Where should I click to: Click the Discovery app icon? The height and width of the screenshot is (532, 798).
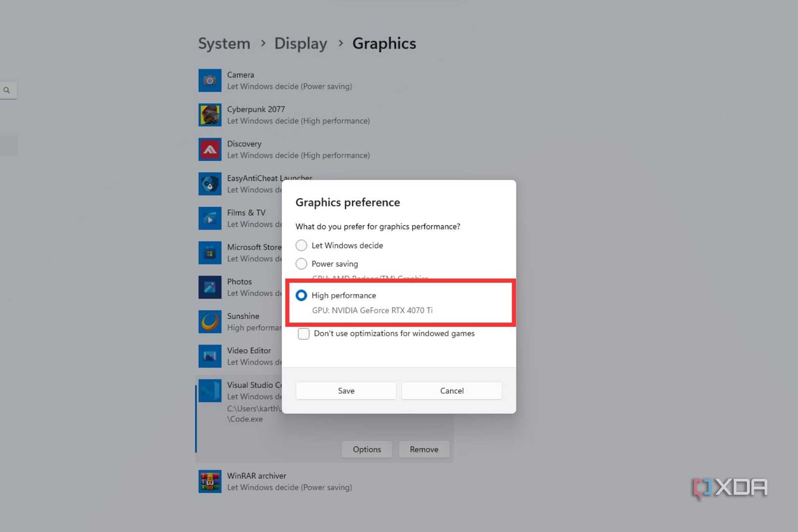pos(209,149)
